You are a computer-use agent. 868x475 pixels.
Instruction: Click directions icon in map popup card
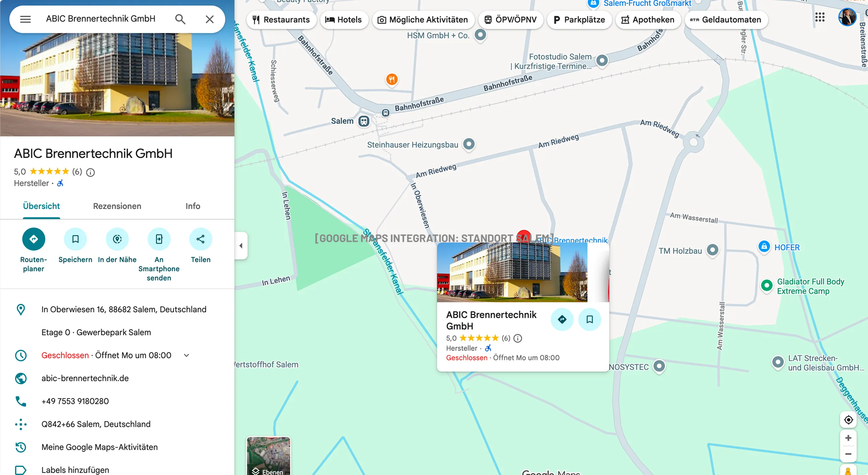(562, 319)
